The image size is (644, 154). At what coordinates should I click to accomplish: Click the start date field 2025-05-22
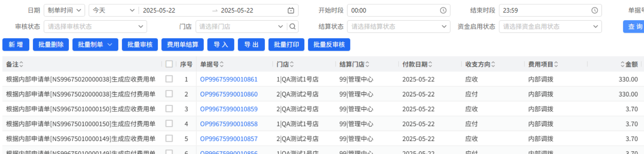pos(159,10)
